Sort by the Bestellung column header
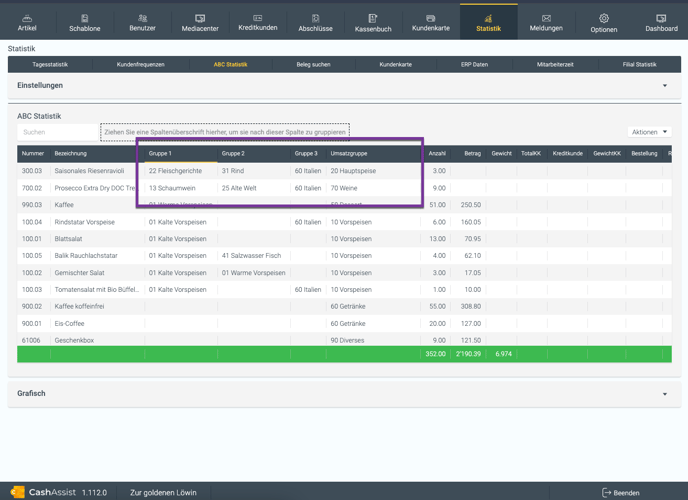Image resolution: width=688 pixels, height=500 pixels. pos(644,154)
